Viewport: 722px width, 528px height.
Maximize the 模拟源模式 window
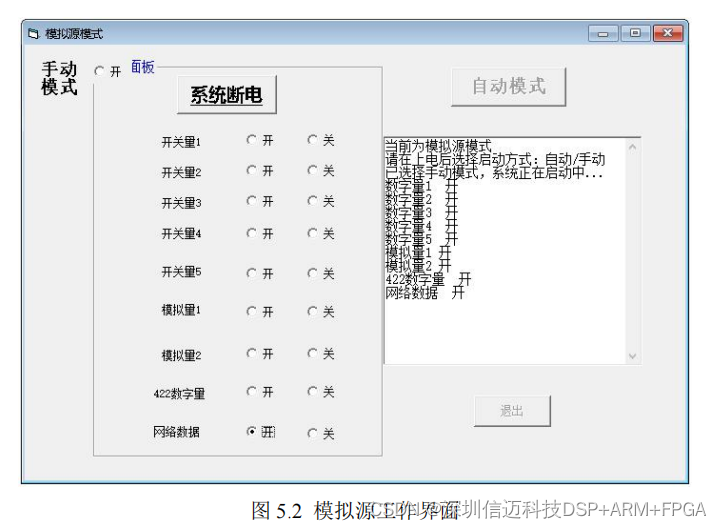tap(635, 33)
